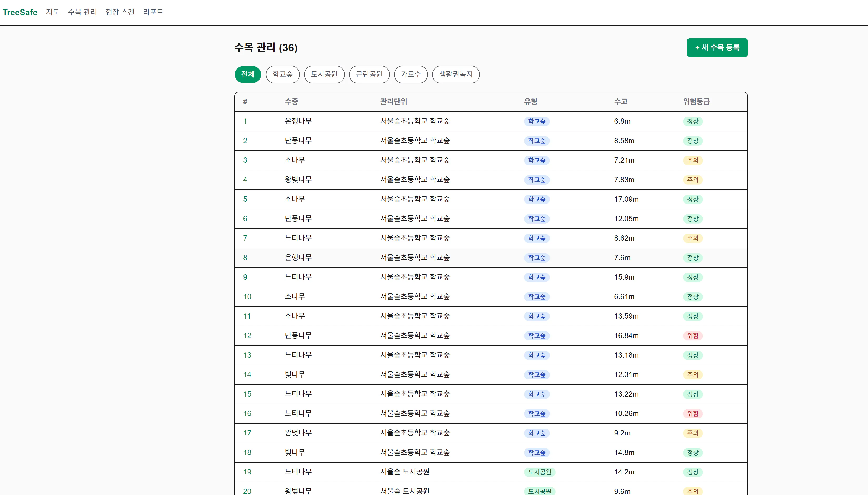This screenshot has height=495, width=868.
Task: Go to the 지도 nav item
Action: [x=53, y=12]
